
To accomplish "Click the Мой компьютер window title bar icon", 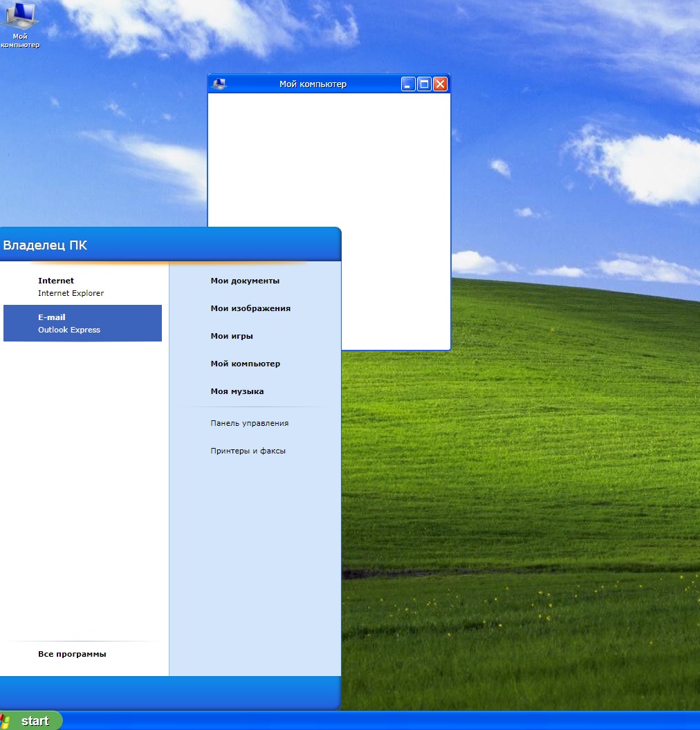I will (x=219, y=84).
